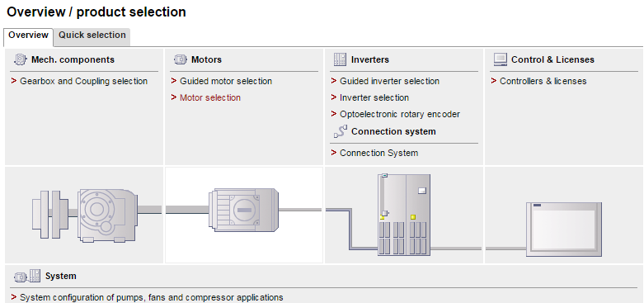Open Gearbox and Coupling selection link
Screen dimensions: 644x303
(83, 82)
